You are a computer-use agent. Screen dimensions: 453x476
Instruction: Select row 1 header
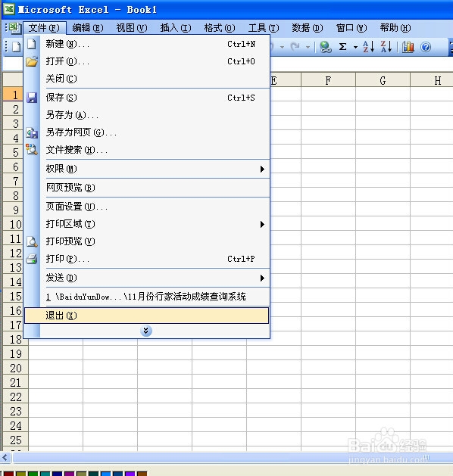[x=13, y=95]
